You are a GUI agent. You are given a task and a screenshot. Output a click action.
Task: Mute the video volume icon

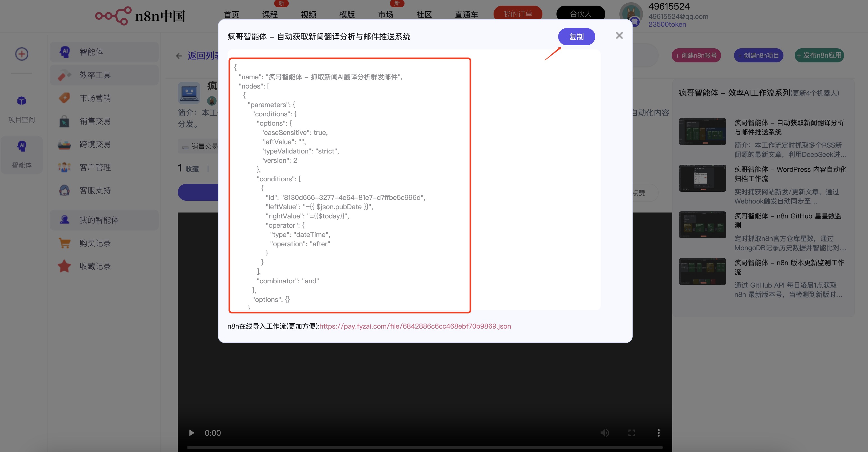coord(605,433)
